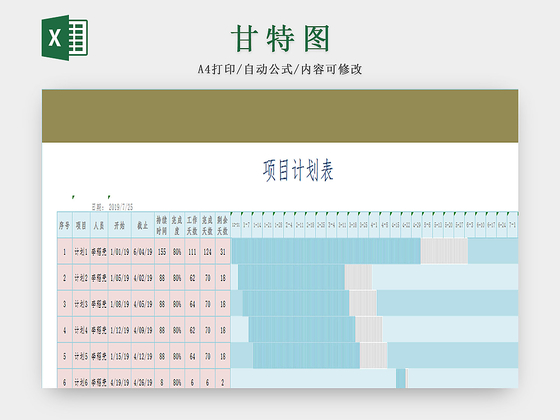This screenshot has height=420, width=560.
Task: Select the 完成天数 column header
Action: pyautogui.click(x=208, y=225)
